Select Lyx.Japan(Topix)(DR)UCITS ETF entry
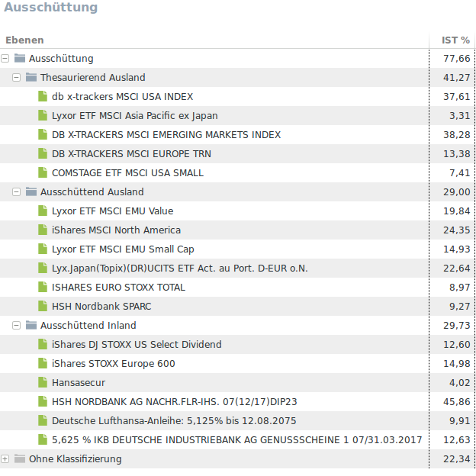Viewport: 476px width, 476px height. pos(180,269)
